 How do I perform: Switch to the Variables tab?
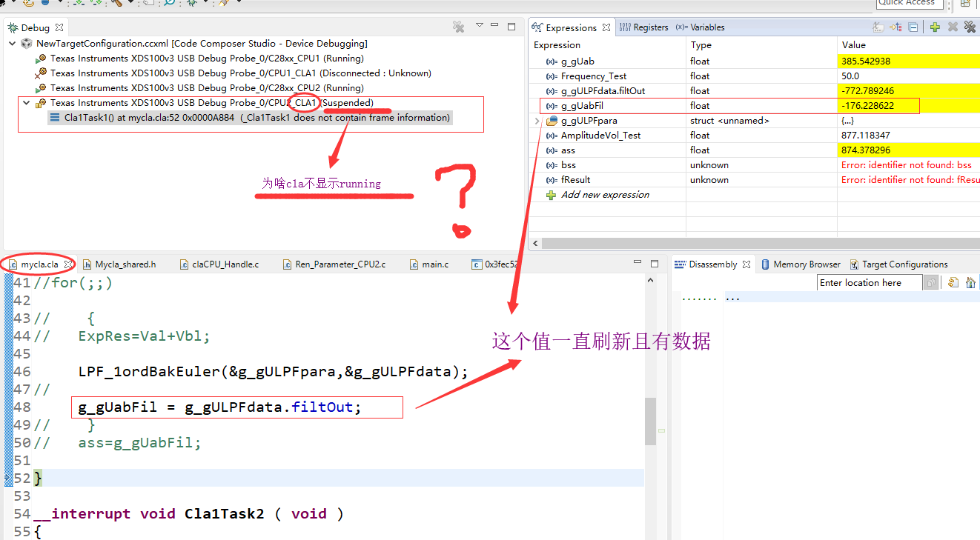tap(700, 27)
